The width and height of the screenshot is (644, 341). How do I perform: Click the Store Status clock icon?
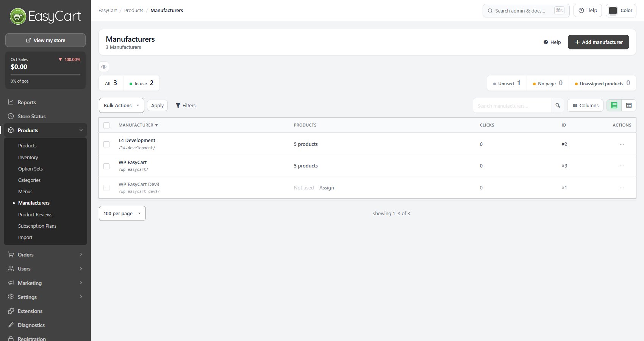coord(11,116)
